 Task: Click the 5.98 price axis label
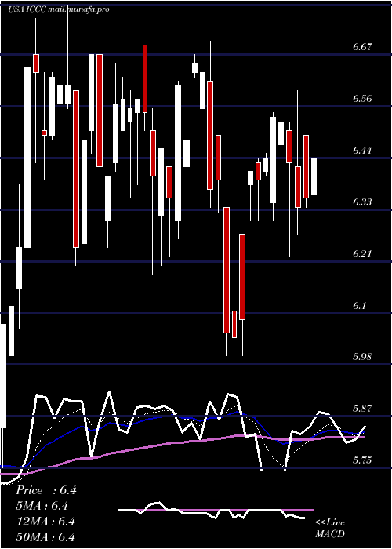click(x=362, y=357)
